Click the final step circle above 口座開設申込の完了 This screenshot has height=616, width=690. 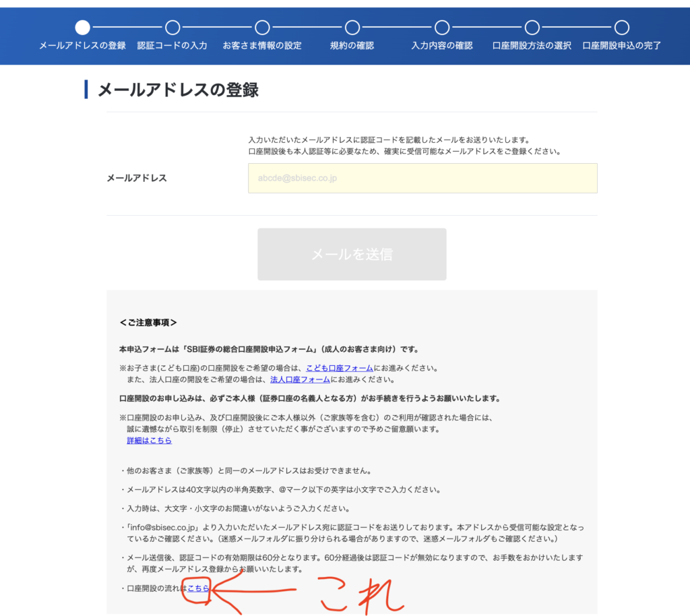622,28
